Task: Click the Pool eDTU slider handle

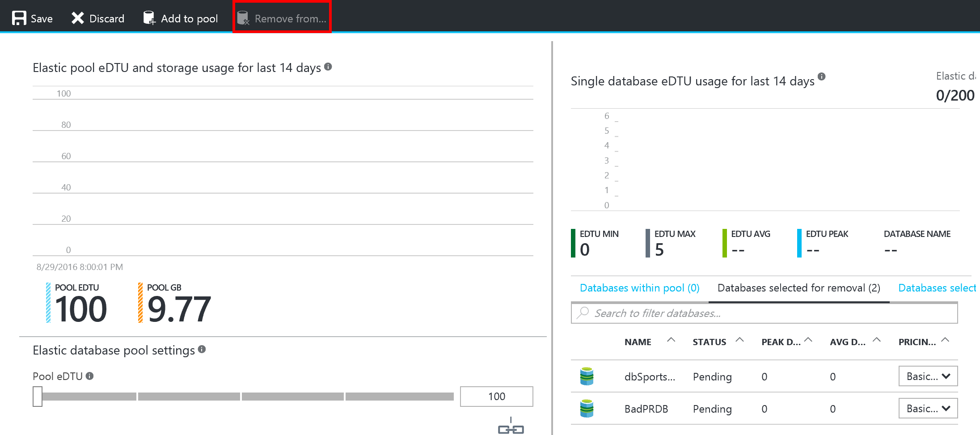Action: pos(38,397)
